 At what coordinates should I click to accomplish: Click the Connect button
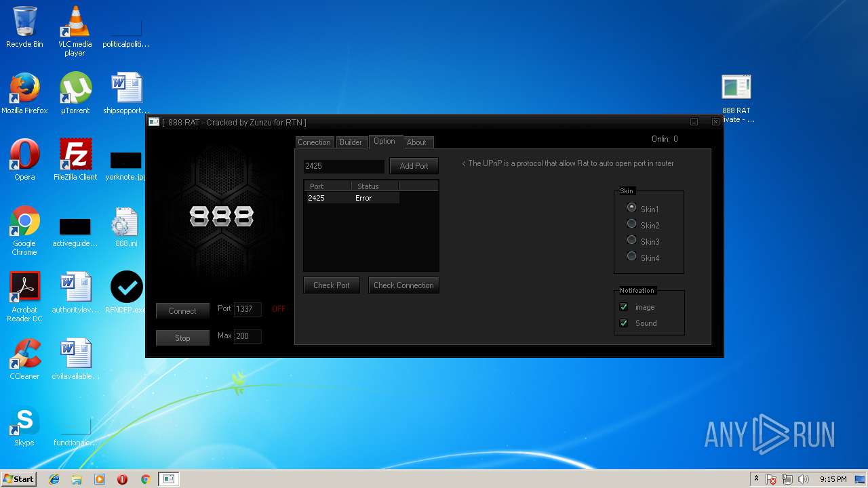(182, 311)
